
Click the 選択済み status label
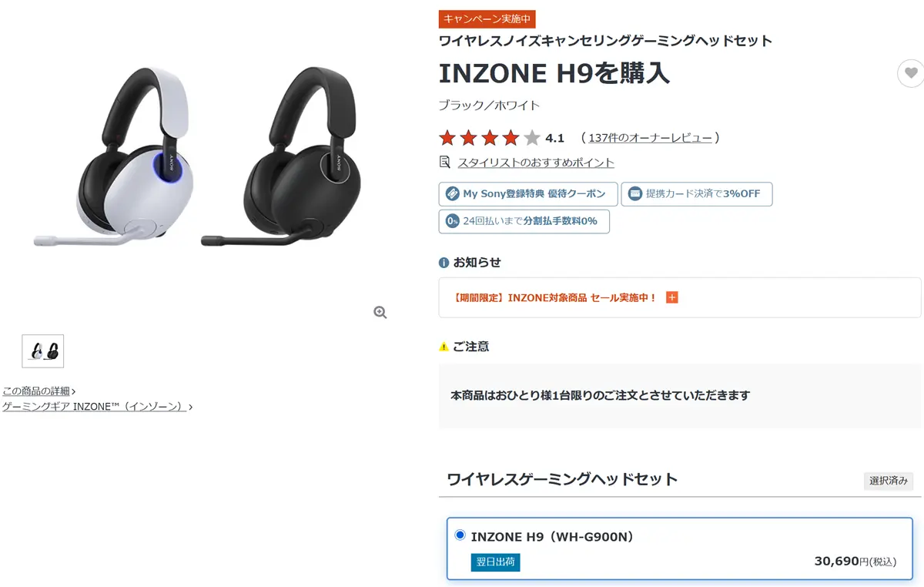click(889, 481)
